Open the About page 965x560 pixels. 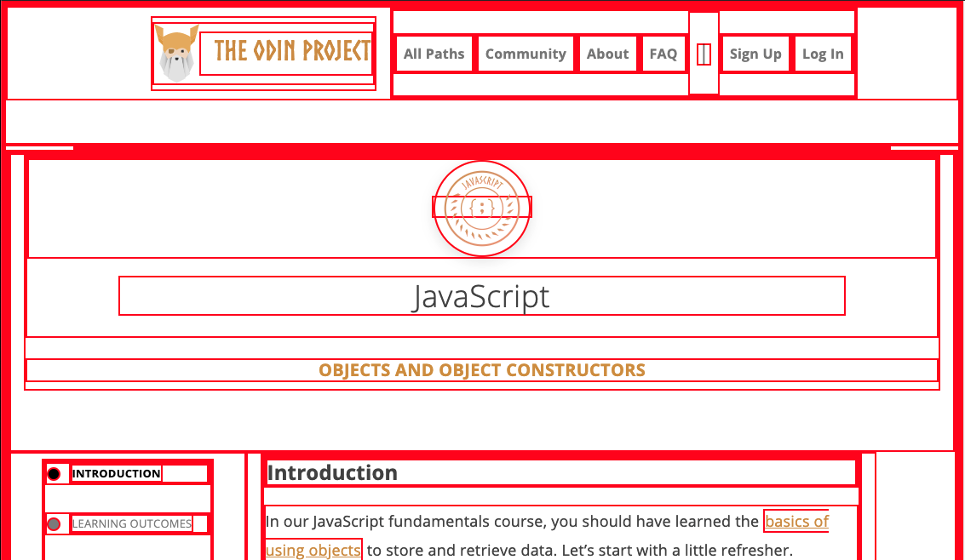[x=607, y=53]
